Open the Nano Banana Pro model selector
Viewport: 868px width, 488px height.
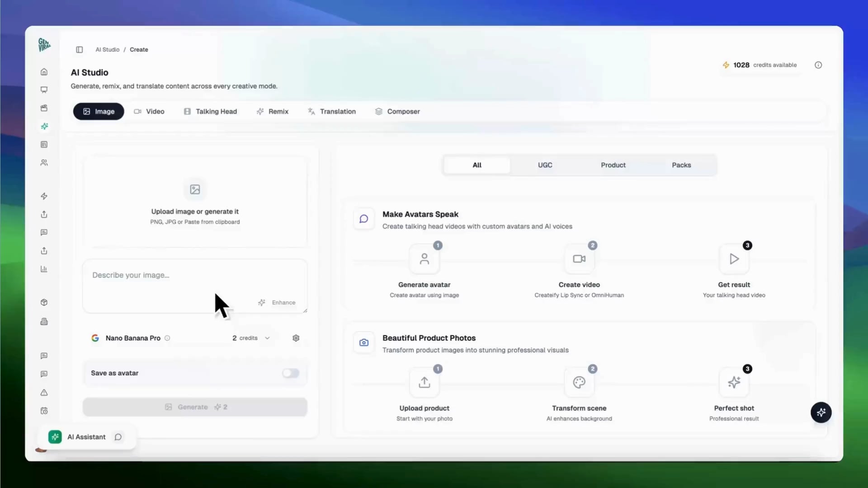[x=132, y=338]
